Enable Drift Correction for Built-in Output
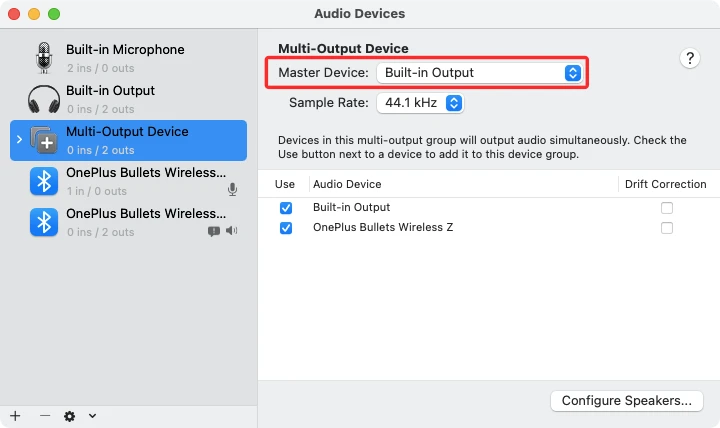Viewport: 720px width, 428px height. [x=667, y=208]
